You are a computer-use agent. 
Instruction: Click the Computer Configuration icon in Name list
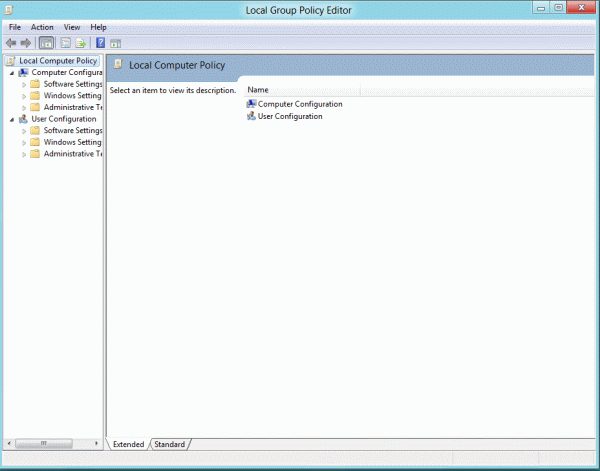pyautogui.click(x=251, y=104)
